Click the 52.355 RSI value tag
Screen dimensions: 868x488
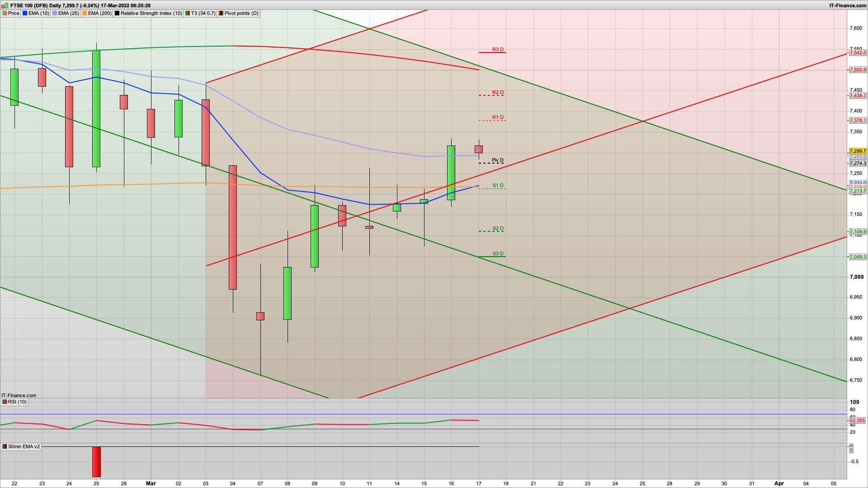click(857, 421)
